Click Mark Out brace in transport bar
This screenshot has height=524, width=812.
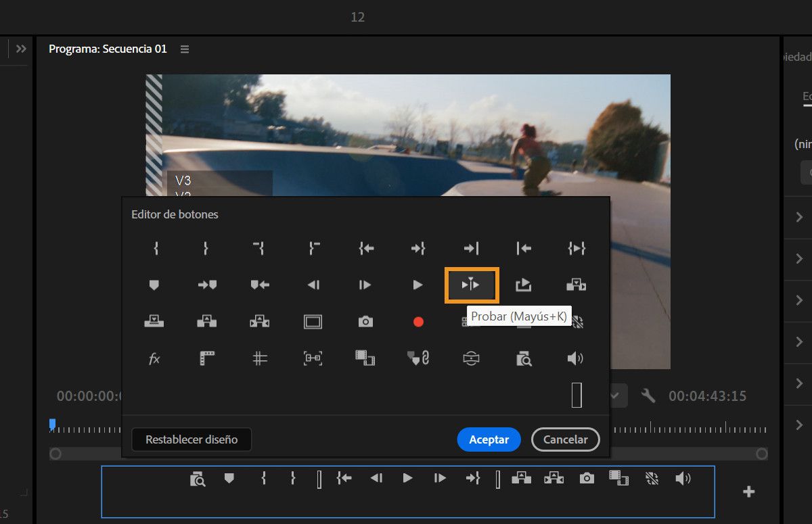point(293,479)
